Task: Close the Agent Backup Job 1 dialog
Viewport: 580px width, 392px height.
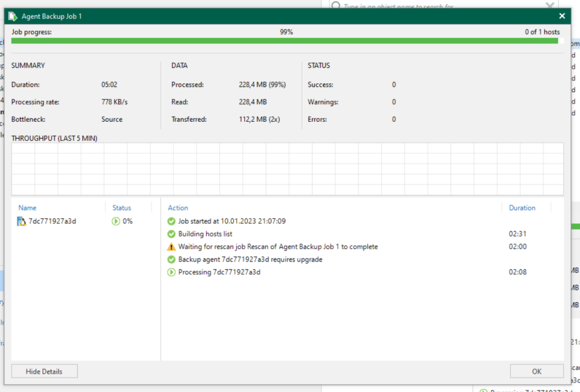Action: pos(562,16)
